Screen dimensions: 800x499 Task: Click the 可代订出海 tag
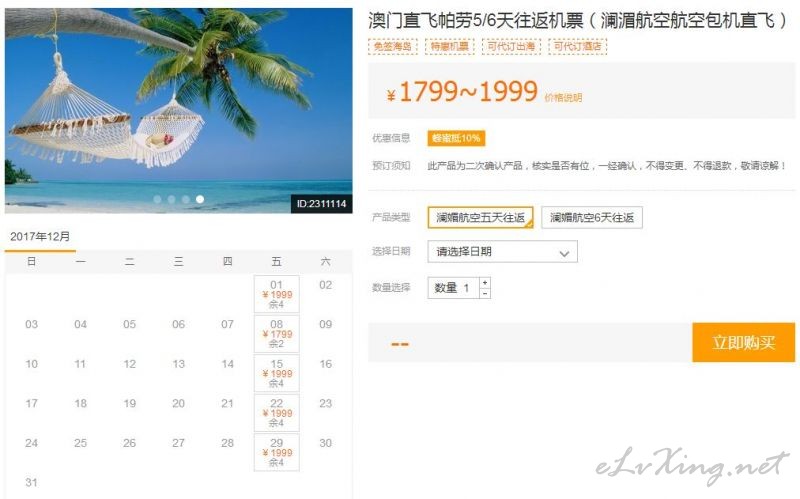(x=511, y=46)
